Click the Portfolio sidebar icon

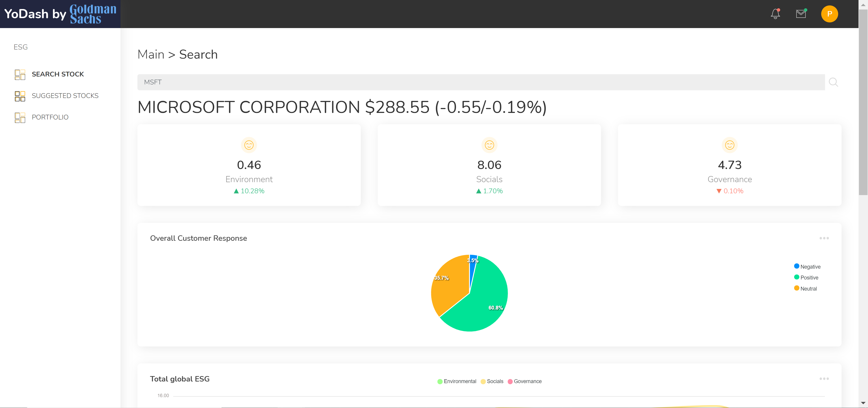point(20,117)
